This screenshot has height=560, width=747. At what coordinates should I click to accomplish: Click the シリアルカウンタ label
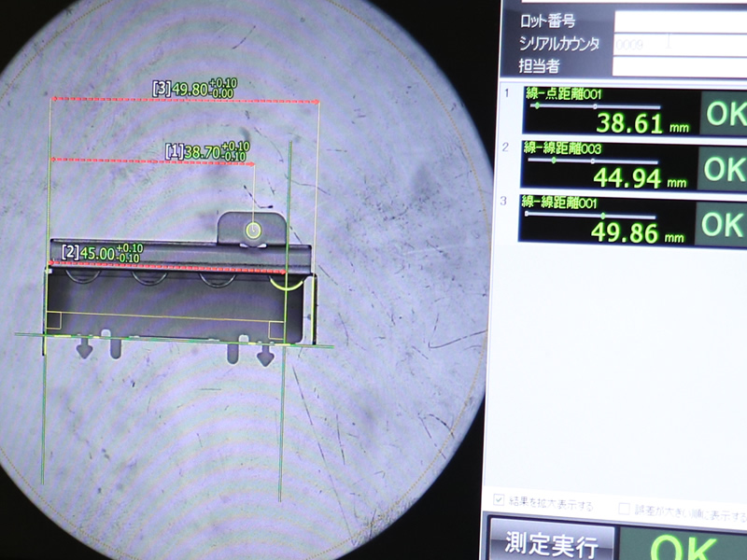coord(558,44)
